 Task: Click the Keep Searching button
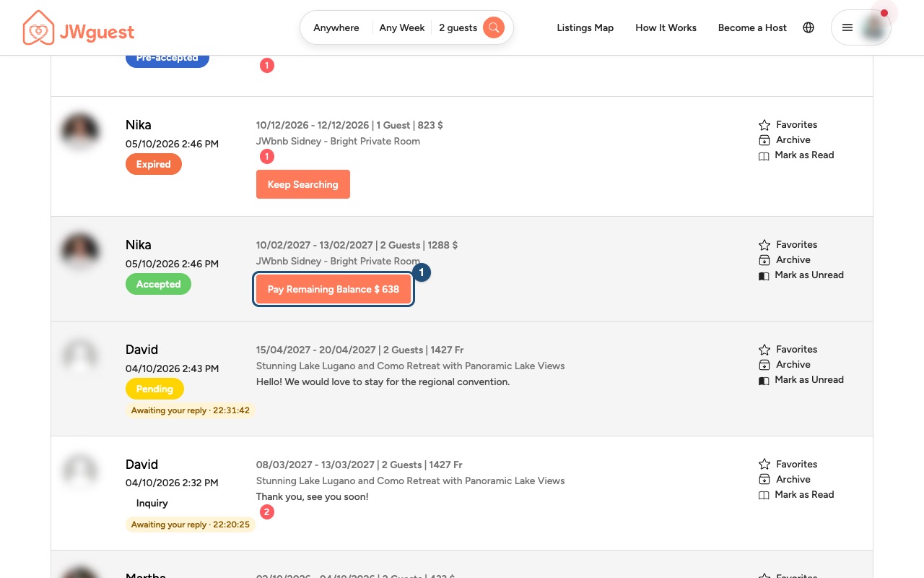303,184
